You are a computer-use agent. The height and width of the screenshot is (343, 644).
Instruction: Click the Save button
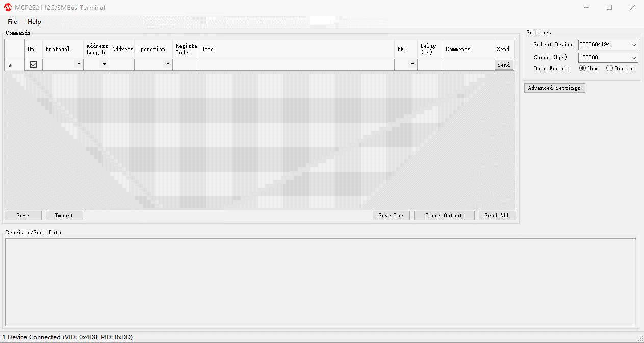pyautogui.click(x=23, y=215)
